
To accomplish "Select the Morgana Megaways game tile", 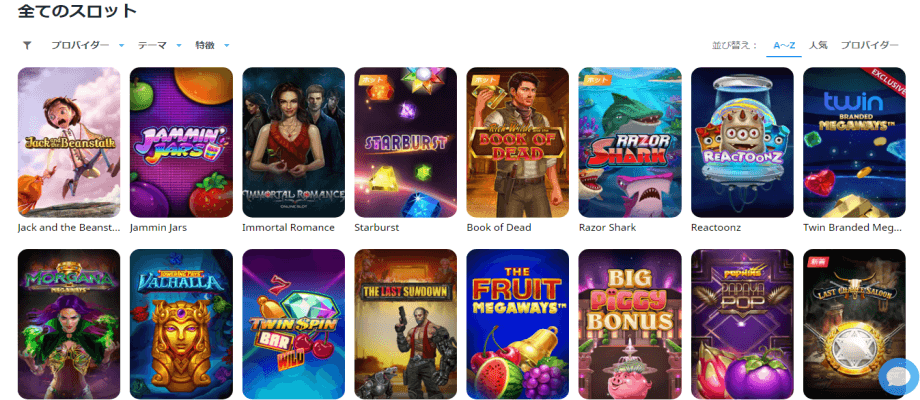I will [x=69, y=324].
